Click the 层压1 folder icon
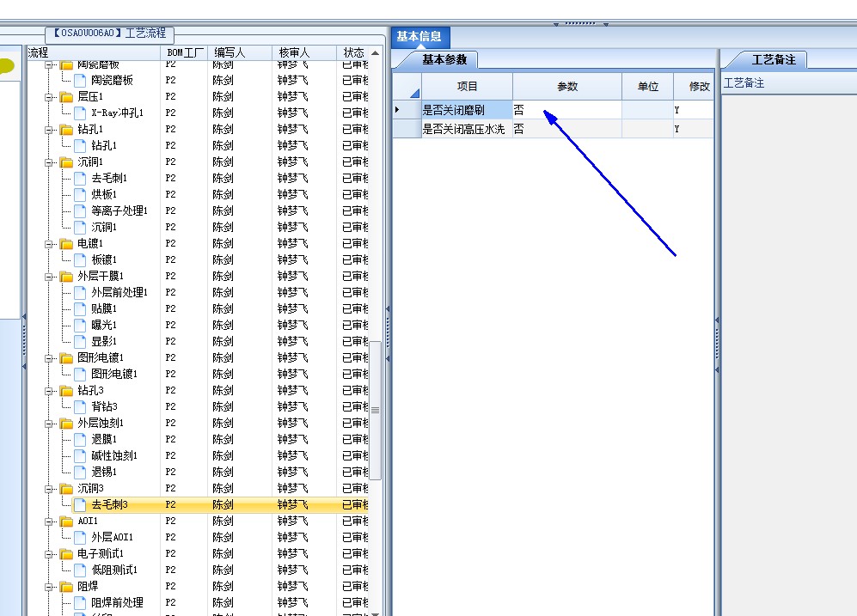The width and height of the screenshot is (857, 616). tap(66, 97)
